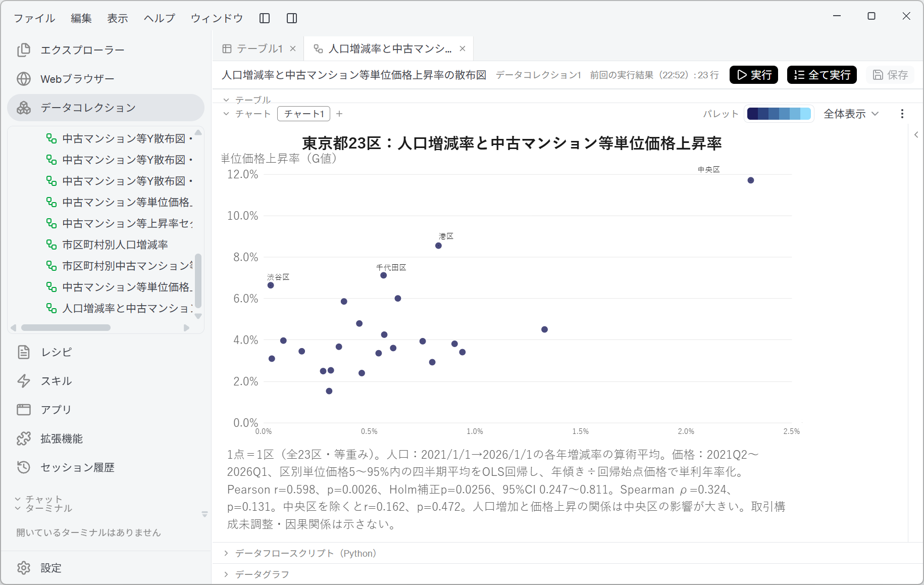Open the アプリ window icon

24,410
